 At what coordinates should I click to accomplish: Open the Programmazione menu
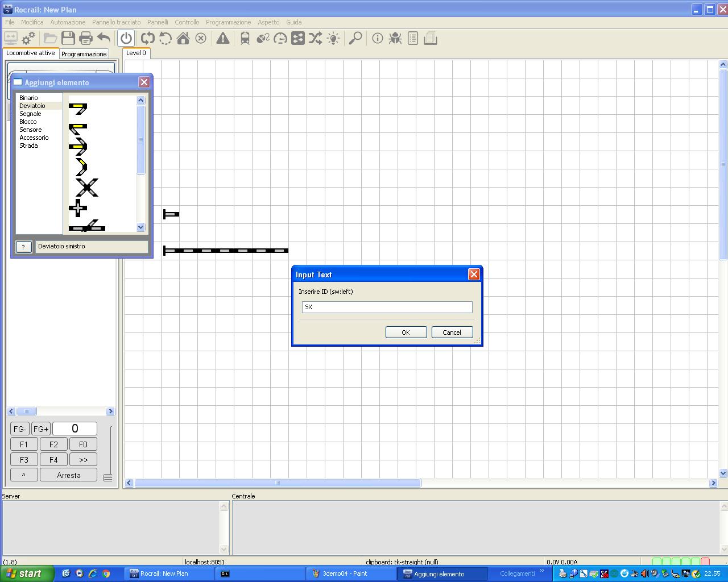coord(228,22)
